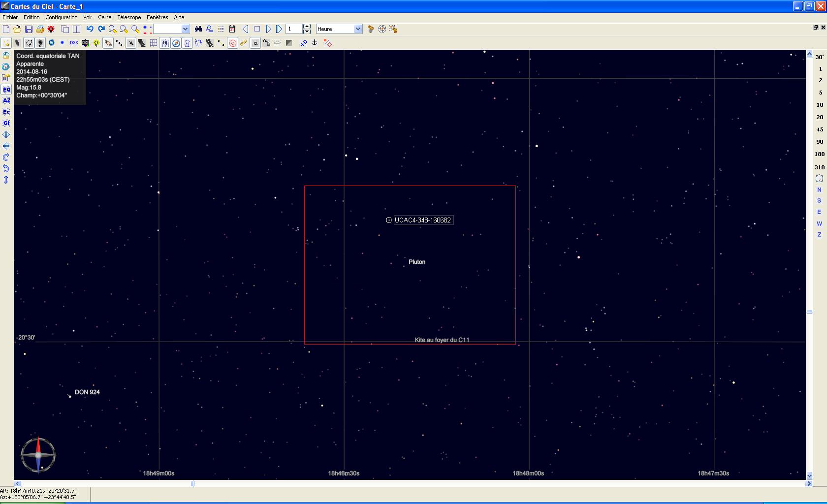
Task: Step time forward with right arrow
Action: click(x=268, y=29)
